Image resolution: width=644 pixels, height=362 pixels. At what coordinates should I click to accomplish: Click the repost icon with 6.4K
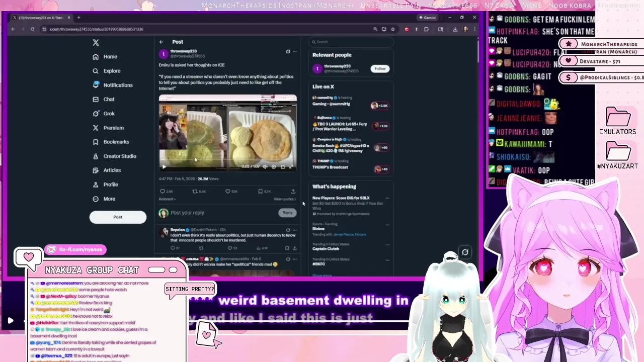click(x=199, y=192)
